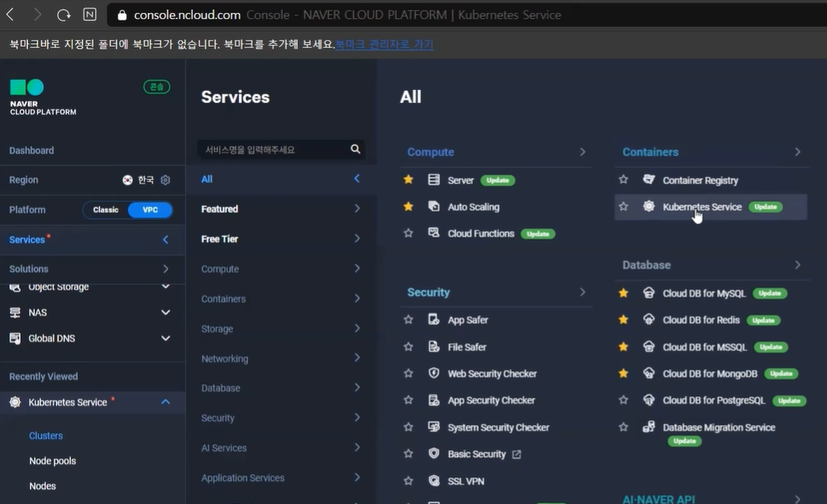Switch Platform to VPC

tap(151, 210)
